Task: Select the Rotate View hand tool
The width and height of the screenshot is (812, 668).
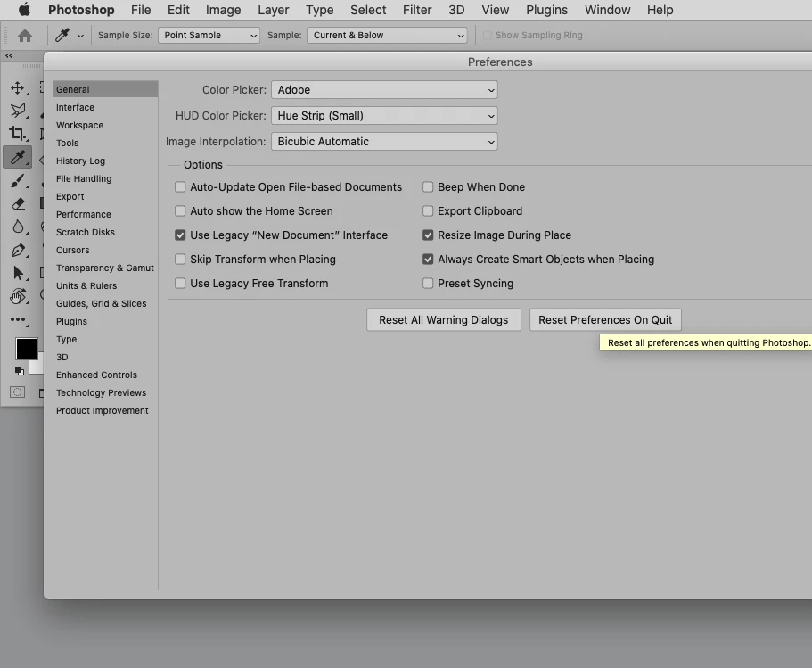Action: [18, 296]
